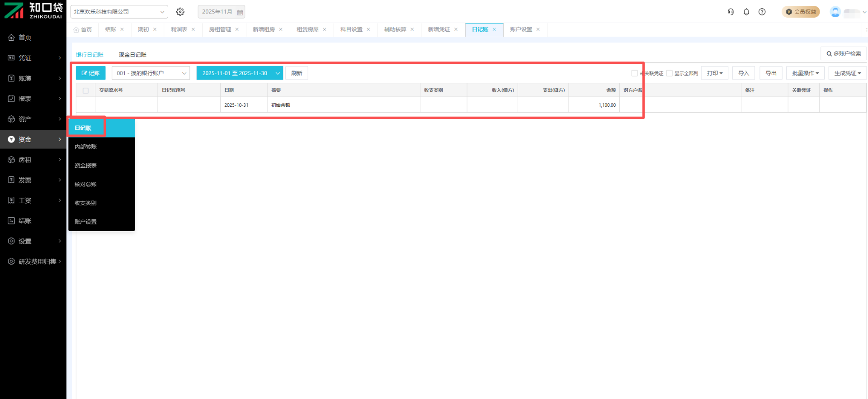Select 内部转账 in the submenu
This screenshot has width=868, height=399.
[x=86, y=147]
